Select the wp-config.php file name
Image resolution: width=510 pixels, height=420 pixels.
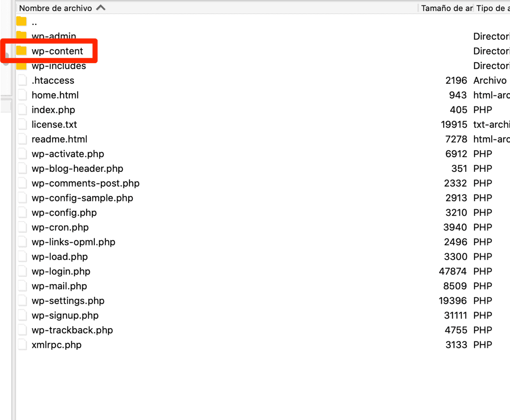click(x=64, y=212)
